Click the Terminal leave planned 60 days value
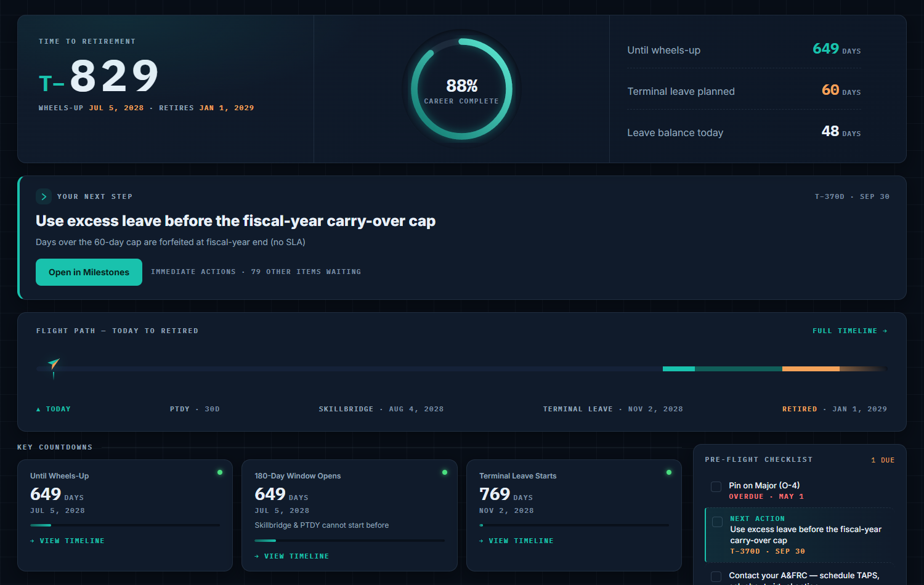The image size is (924, 585). pyautogui.click(x=841, y=91)
